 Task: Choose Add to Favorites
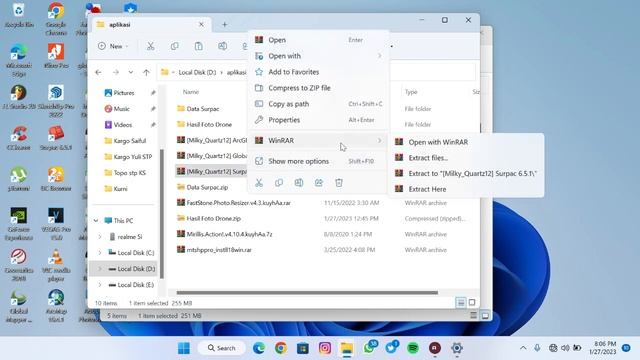click(x=318, y=72)
